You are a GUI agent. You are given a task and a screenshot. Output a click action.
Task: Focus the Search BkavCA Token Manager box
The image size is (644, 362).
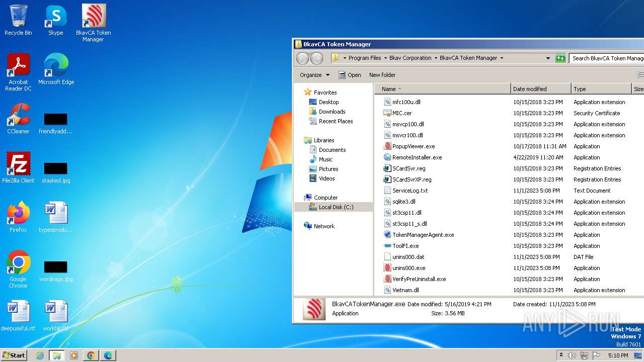click(x=607, y=58)
